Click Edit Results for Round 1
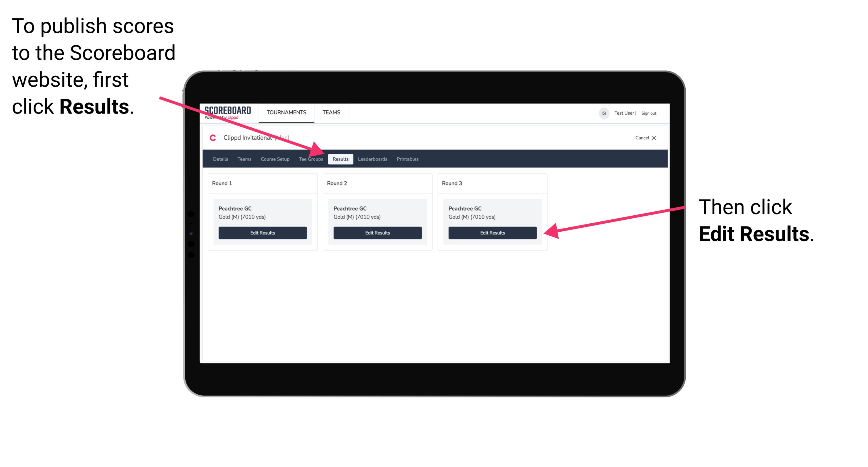This screenshot has height=467, width=868. pos(262,233)
